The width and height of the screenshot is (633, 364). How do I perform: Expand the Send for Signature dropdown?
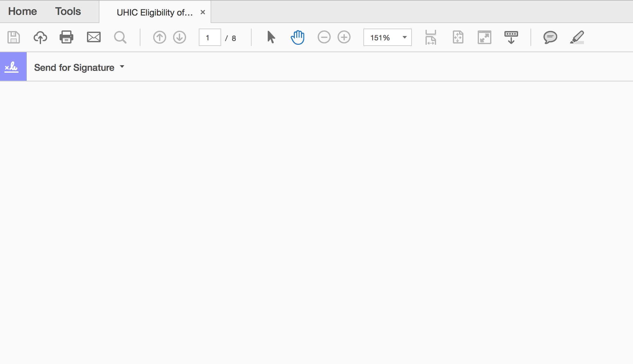pos(122,67)
